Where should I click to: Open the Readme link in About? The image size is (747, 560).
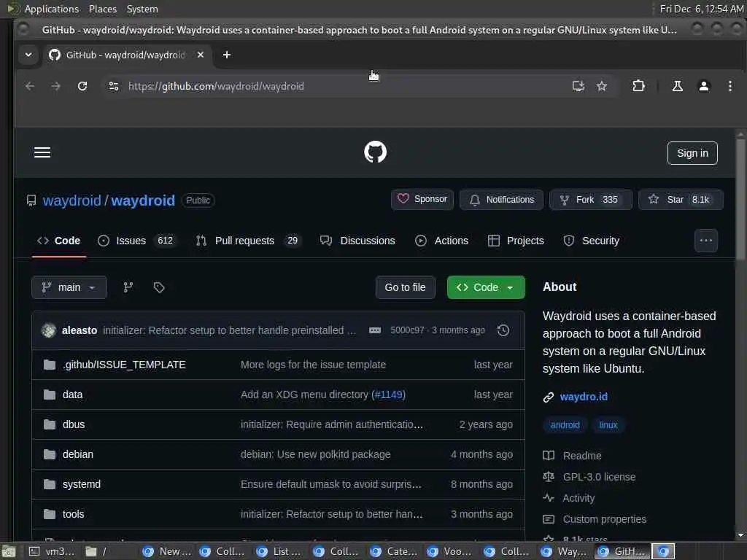tap(581, 456)
